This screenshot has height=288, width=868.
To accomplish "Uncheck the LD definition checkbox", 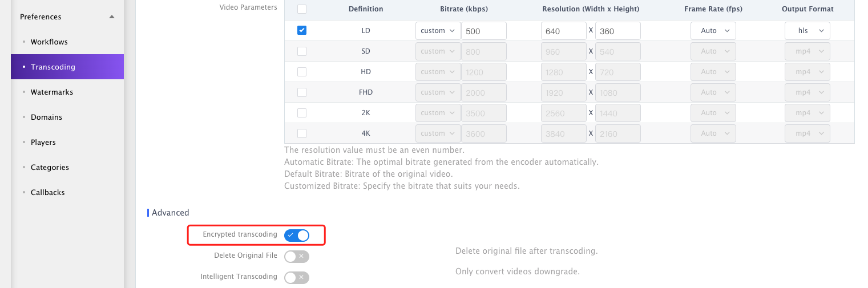I will [302, 30].
